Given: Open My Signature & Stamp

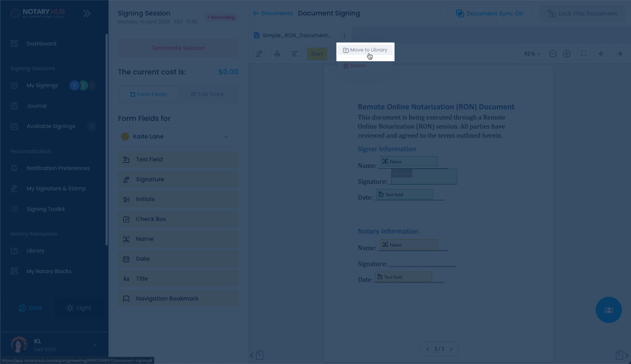Looking at the screenshot, I should [56, 188].
